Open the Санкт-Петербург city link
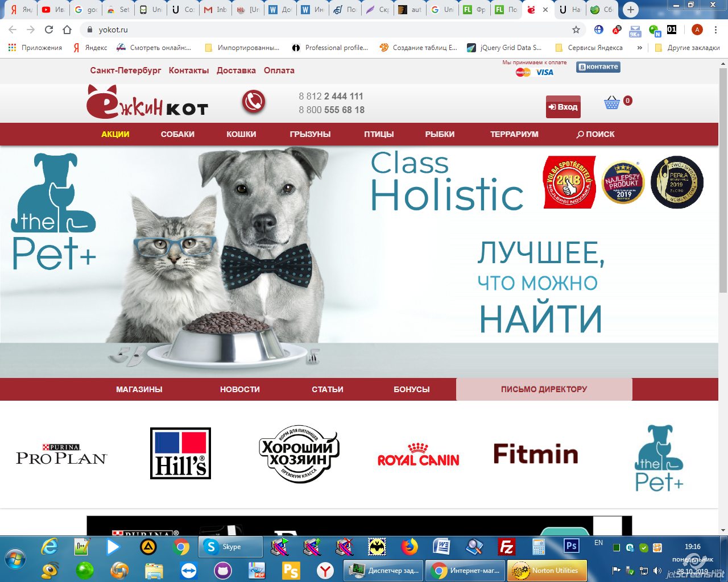Viewport: 728px width, 582px height. 126,70
